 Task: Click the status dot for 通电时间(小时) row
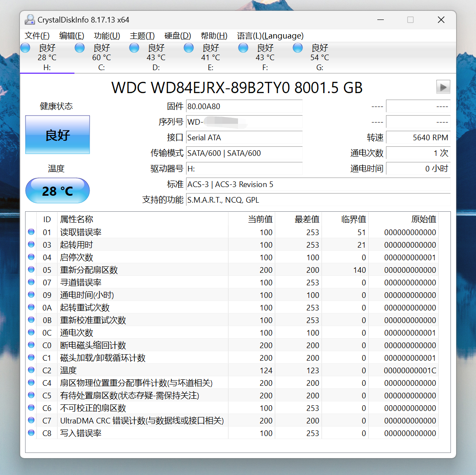31,294
